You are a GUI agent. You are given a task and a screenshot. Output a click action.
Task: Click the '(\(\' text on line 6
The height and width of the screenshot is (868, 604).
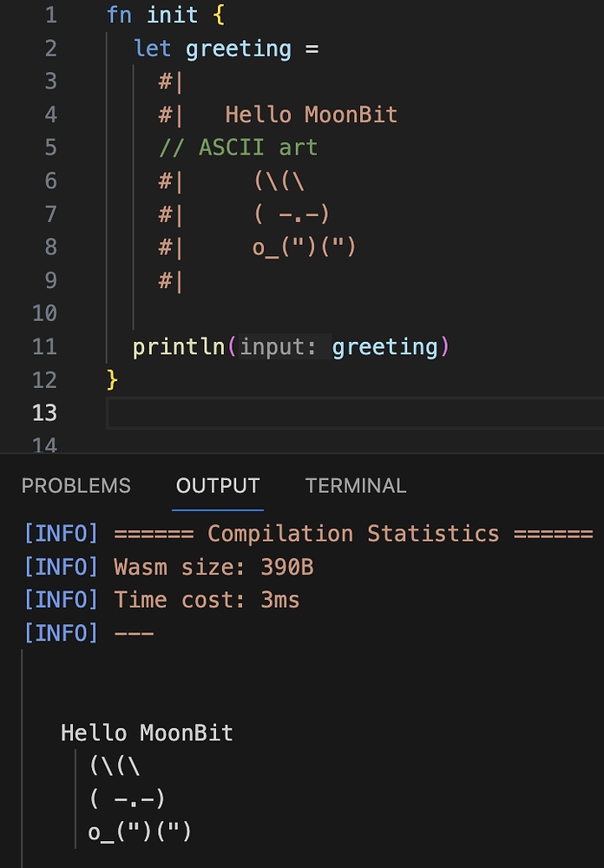tap(279, 181)
